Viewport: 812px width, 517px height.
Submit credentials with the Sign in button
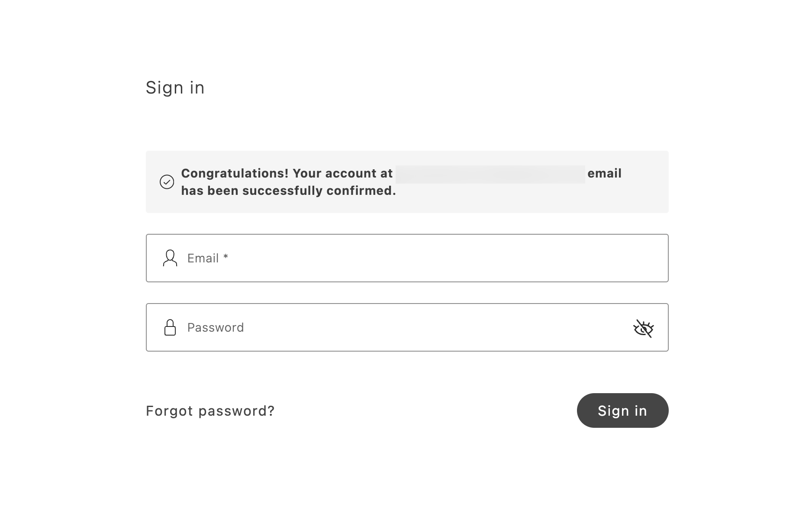[x=622, y=410]
